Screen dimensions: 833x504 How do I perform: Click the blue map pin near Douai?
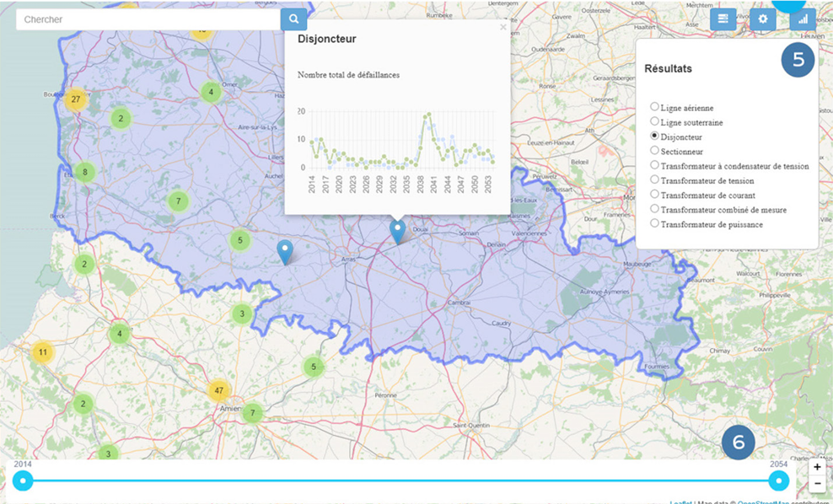pos(397,230)
